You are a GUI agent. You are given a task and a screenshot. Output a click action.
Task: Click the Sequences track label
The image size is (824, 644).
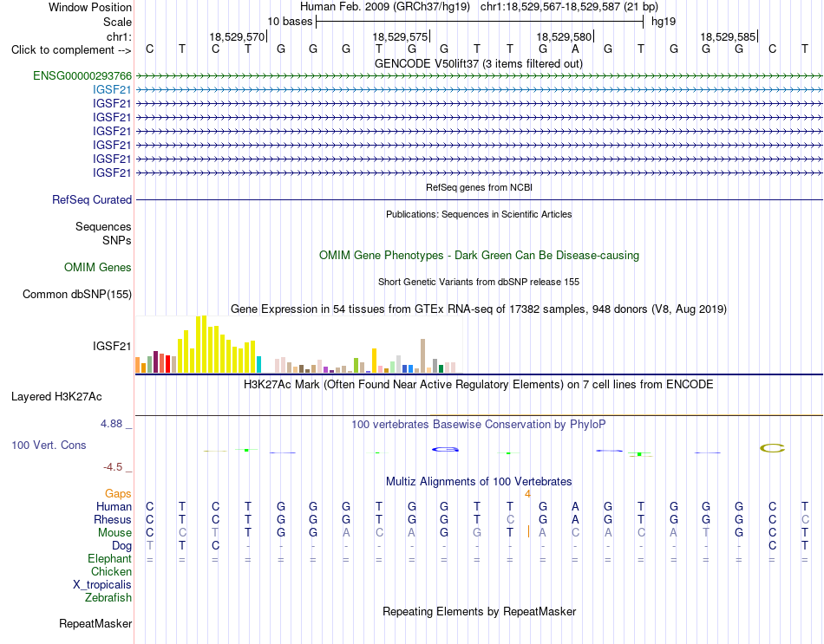click(103, 226)
